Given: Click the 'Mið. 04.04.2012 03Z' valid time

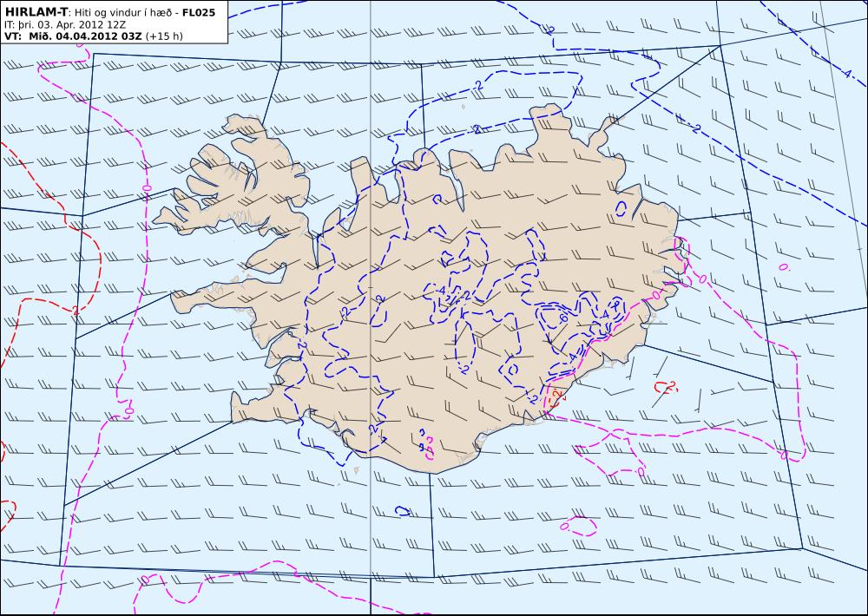Looking at the screenshot, I should (85, 36).
